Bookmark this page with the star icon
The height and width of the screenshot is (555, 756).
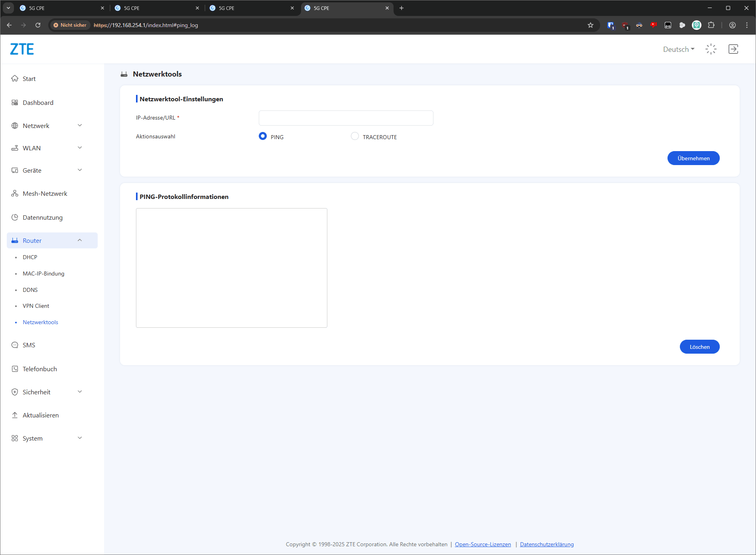(x=591, y=25)
